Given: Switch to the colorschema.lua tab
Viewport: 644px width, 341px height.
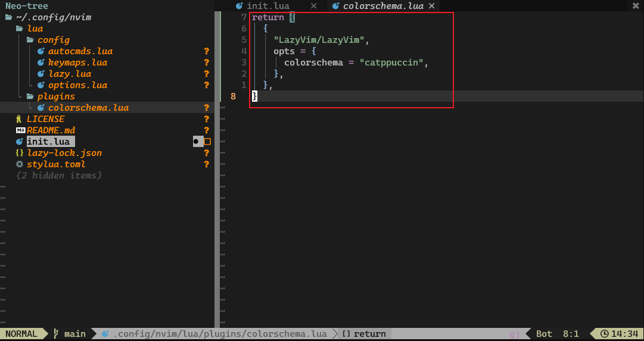Looking at the screenshot, I should click(x=383, y=6).
